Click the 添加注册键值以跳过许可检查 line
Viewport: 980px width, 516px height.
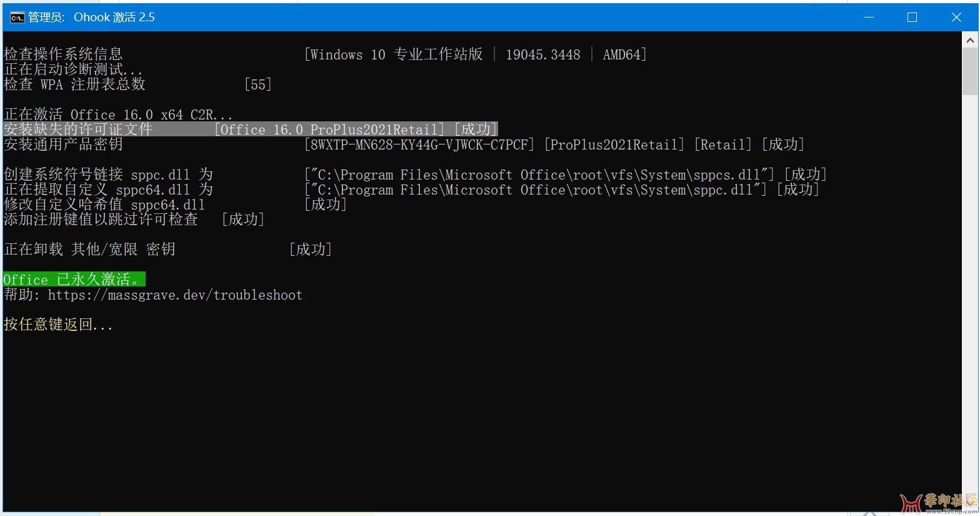tap(101, 220)
